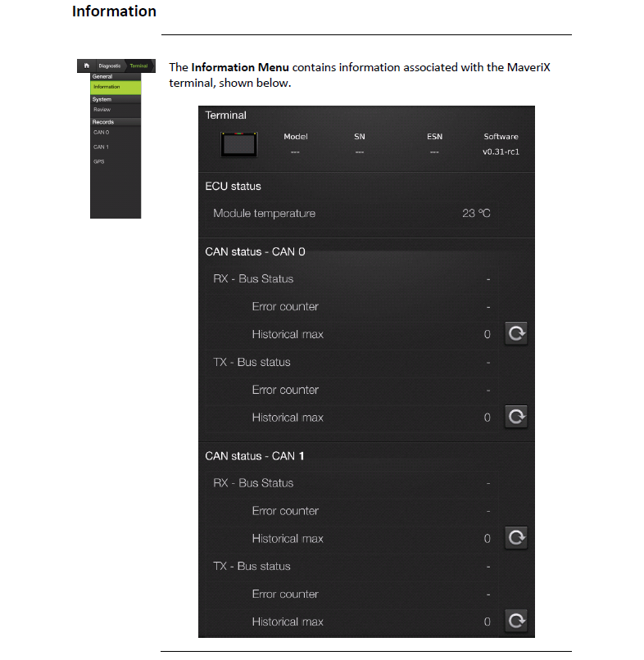The image size is (644, 660).
Task: Open the Diagnostic breadcrumb item
Action: (x=110, y=66)
